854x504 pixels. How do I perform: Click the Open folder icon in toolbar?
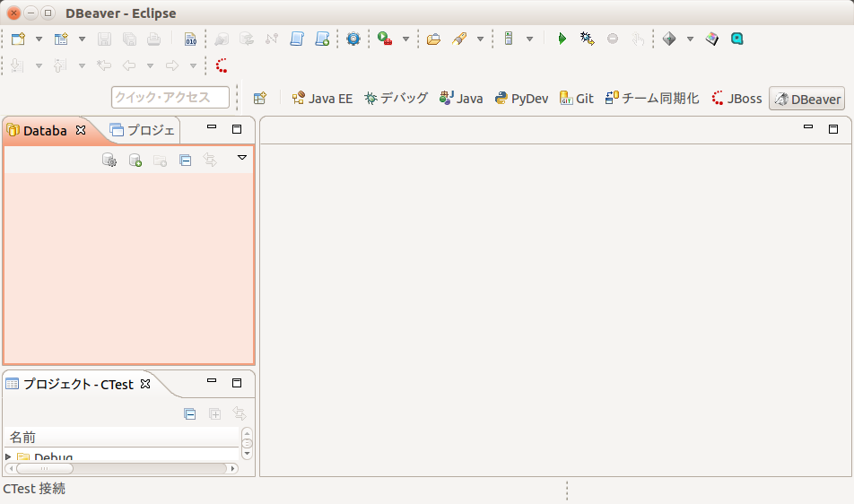tap(433, 39)
